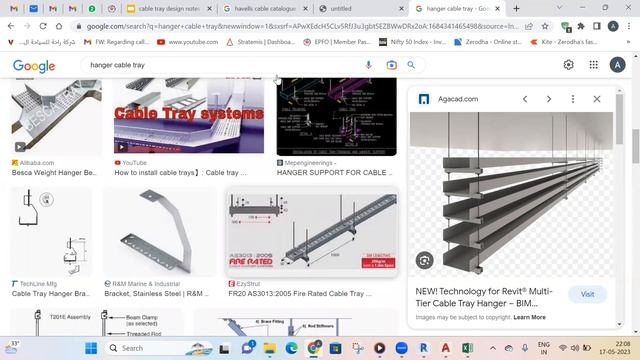
Task: Click the voice search microphone icon
Action: pos(368,65)
